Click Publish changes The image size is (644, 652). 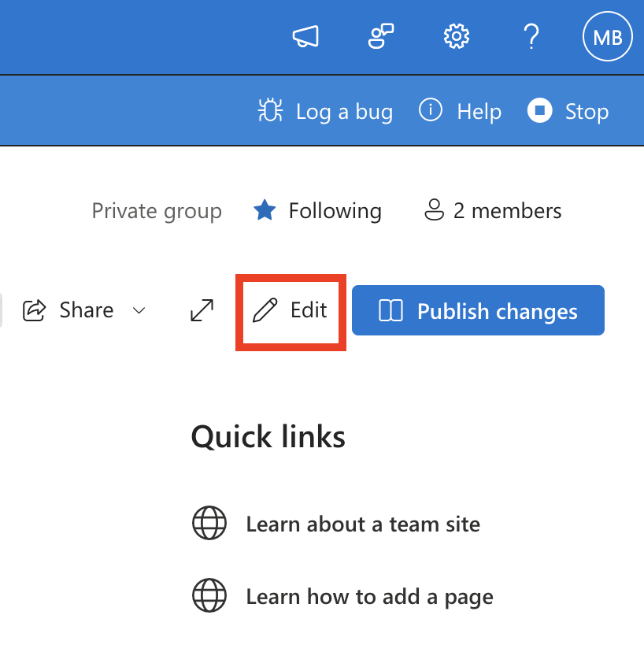pyautogui.click(x=478, y=310)
